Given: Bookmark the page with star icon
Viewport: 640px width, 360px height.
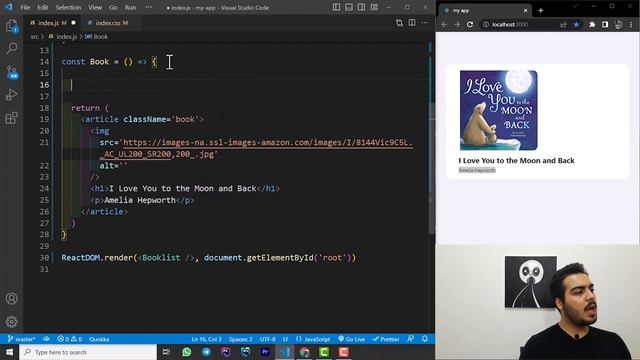Looking at the screenshot, I should (x=576, y=24).
